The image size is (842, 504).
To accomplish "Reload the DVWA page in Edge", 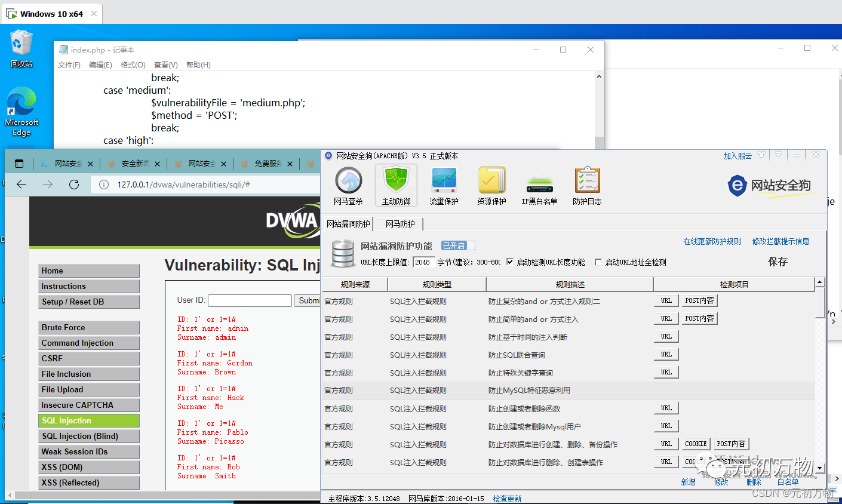I will [74, 185].
